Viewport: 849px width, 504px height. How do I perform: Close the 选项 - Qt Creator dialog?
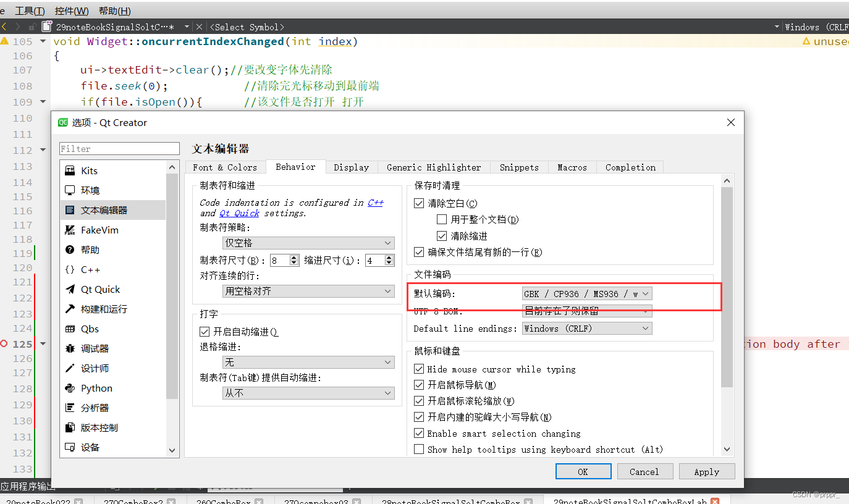(731, 122)
